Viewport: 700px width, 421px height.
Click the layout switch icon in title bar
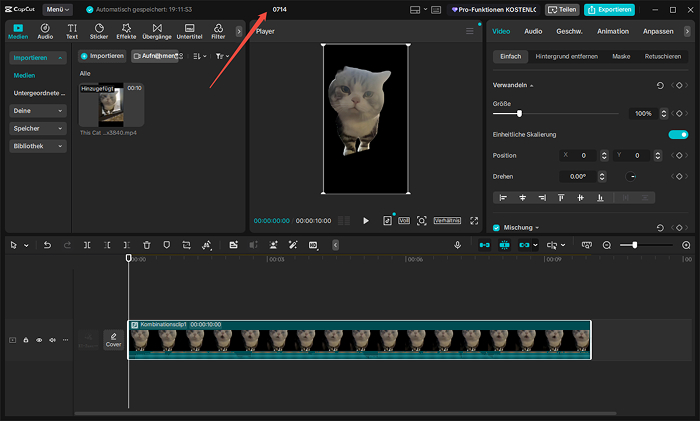tap(415, 10)
